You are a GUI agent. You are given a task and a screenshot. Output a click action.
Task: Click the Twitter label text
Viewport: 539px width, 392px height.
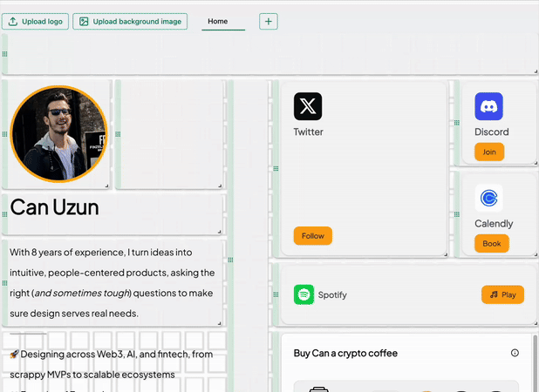[309, 132]
